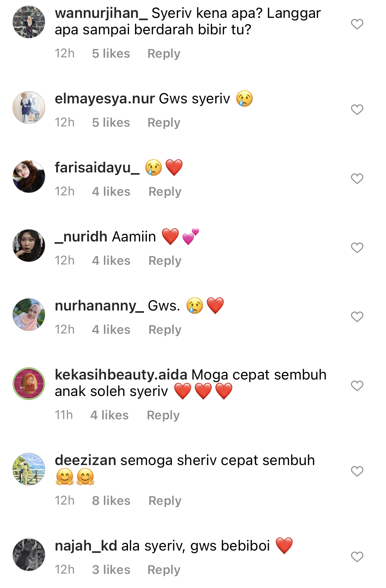This screenshot has width=386, height=588.
Task: Open the _nuridh username link
Action: click(x=81, y=237)
